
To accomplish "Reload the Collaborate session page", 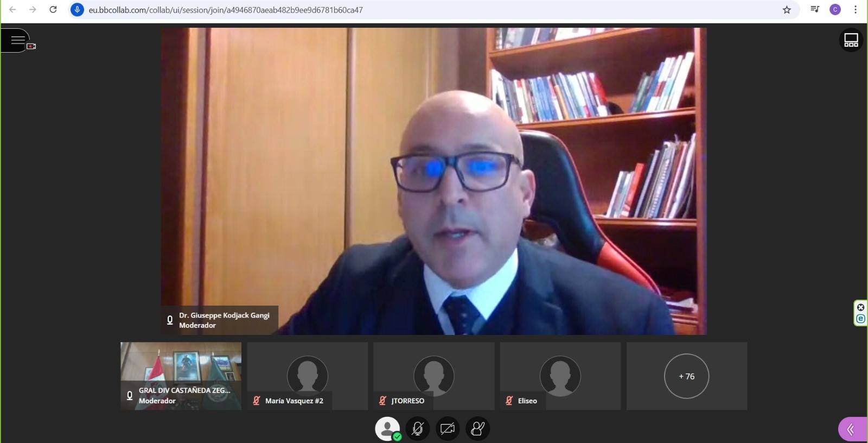I will coord(53,10).
